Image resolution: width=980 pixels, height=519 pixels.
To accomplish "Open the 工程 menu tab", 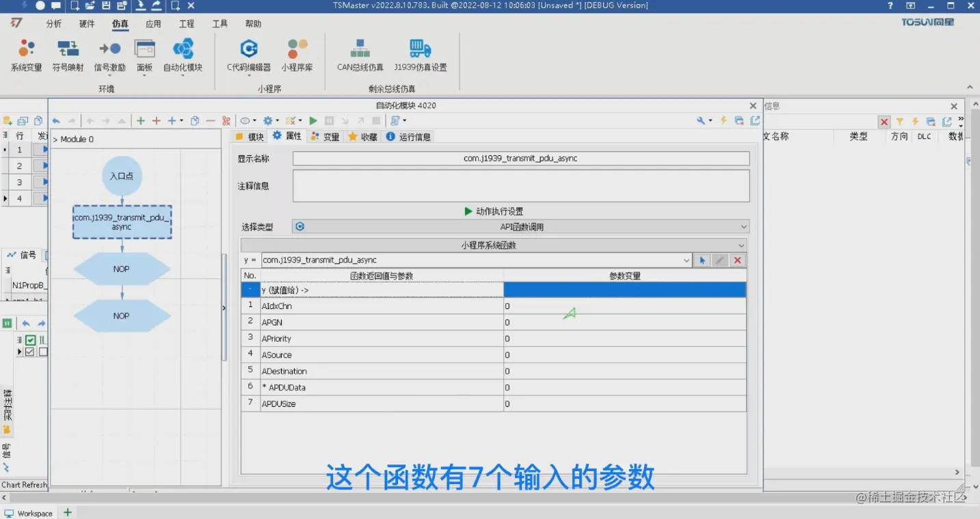I will (187, 24).
